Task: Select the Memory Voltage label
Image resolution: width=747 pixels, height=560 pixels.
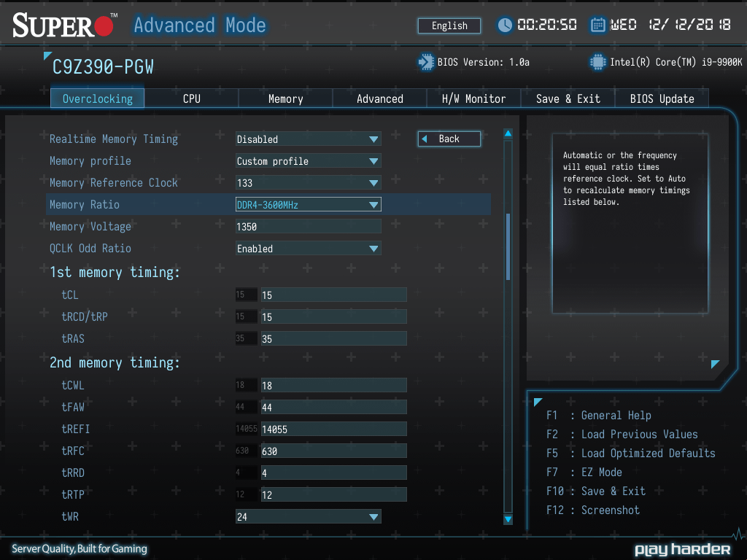Action: coord(90,227)
